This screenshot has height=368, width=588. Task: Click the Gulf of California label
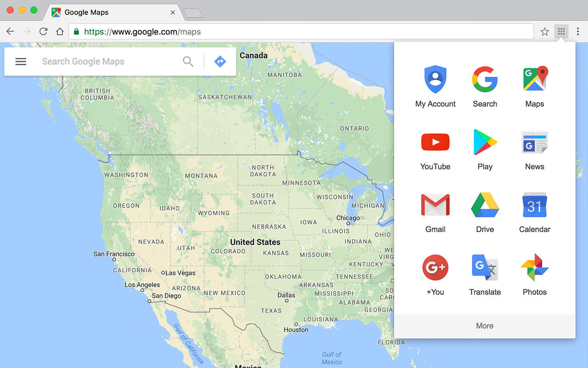coord(188,343)
